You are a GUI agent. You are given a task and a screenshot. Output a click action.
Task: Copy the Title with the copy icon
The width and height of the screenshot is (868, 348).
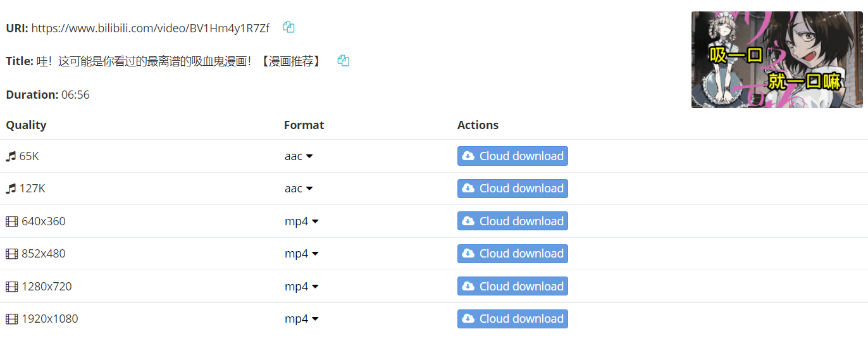(343, 61)
